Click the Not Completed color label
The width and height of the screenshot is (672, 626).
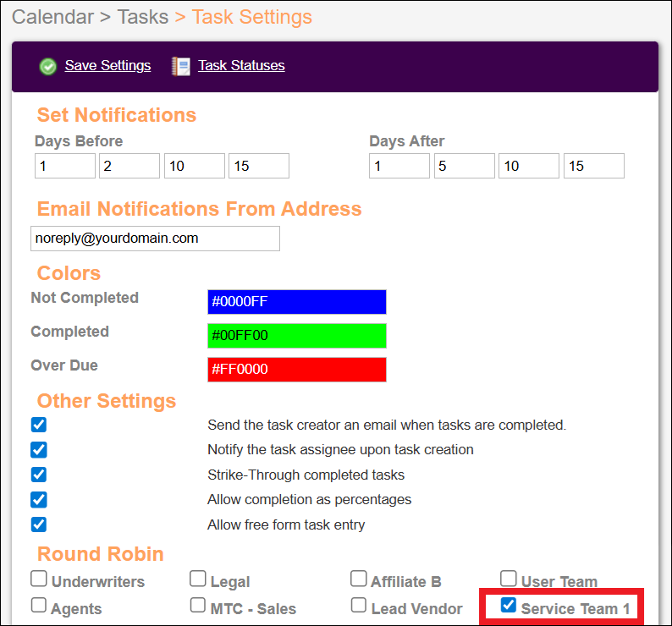tap(85, 298)
